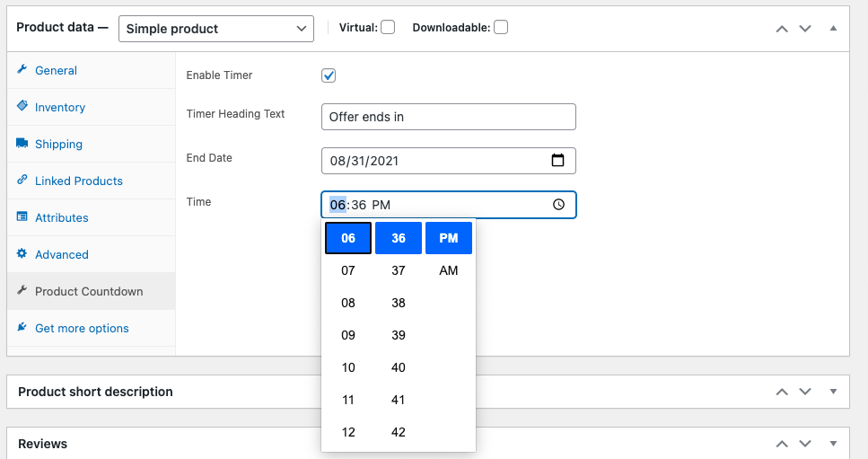Click the clock icon in Time field
868x459 pixels.
coord(558,204)
